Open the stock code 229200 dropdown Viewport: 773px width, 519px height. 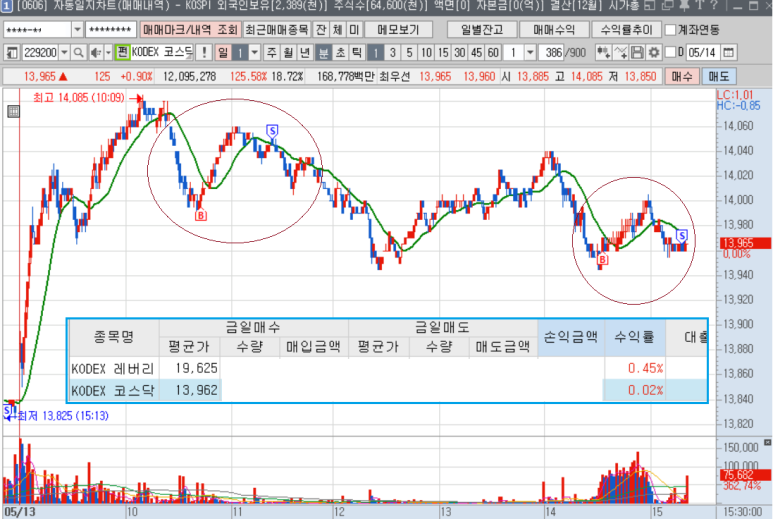[65, 51]
